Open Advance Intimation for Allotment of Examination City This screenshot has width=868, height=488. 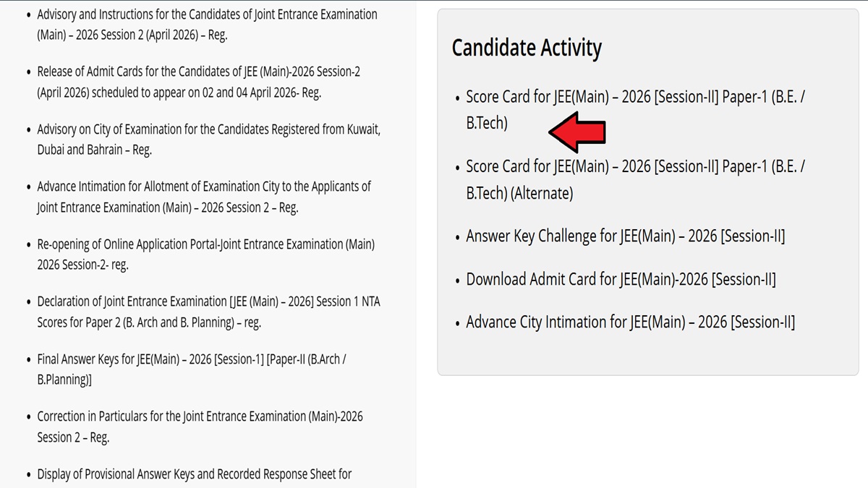[203, 187]
